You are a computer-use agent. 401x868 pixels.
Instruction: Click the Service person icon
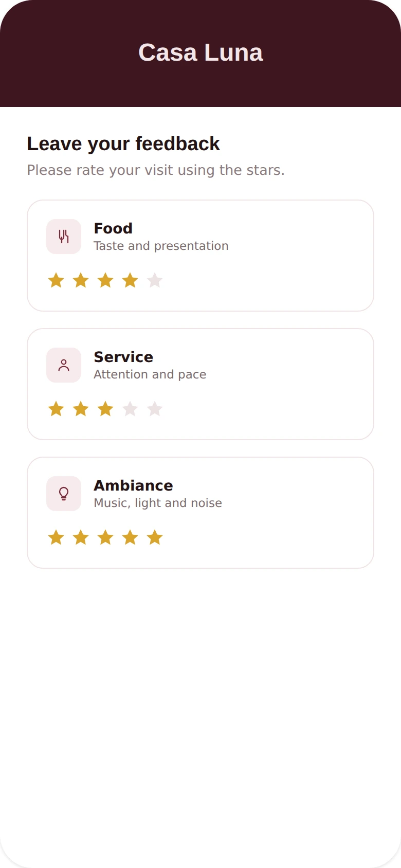(x=64, y=365)
